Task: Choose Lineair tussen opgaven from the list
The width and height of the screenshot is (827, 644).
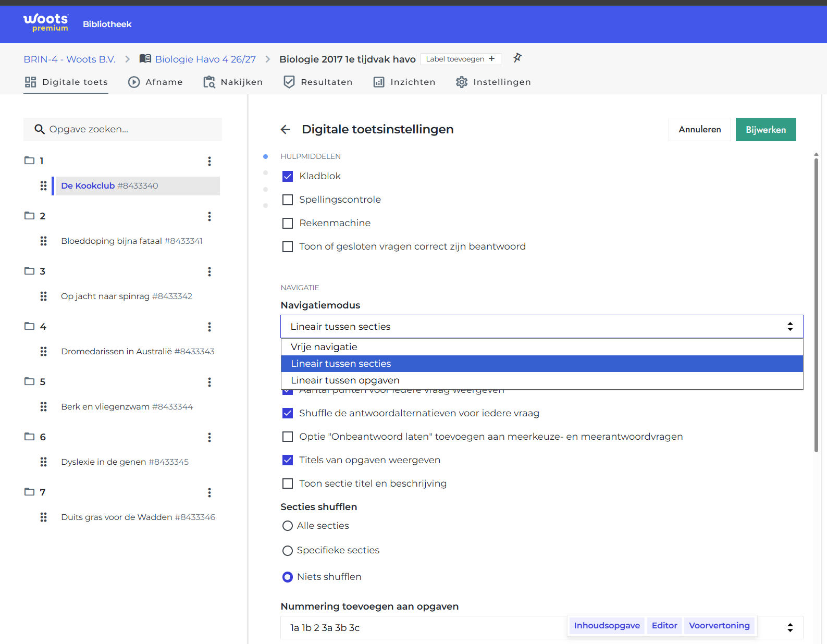Action: (x=542, y=380)
